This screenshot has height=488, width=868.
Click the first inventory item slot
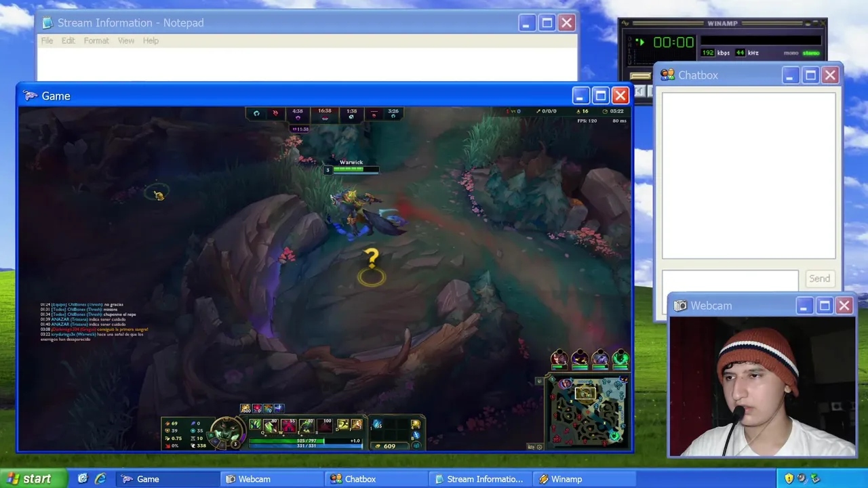[377, 424]
